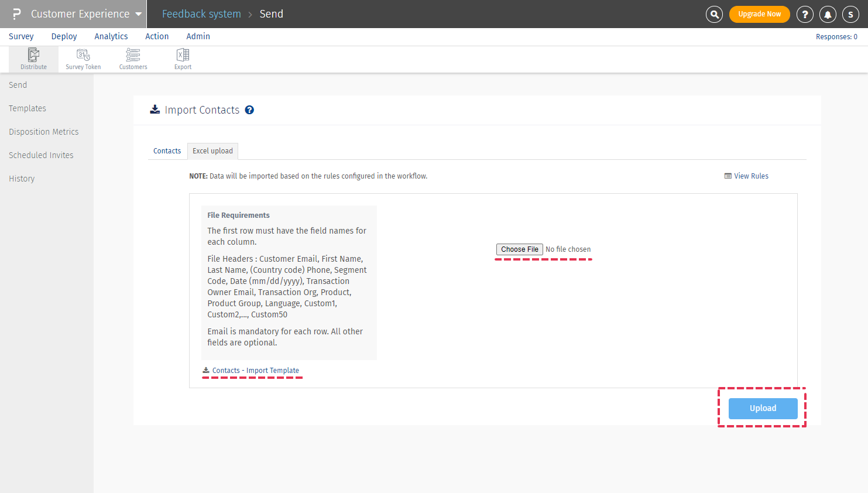The height and width of the screenshot is (493, 868).
Task: Click the 'File Requirements' heading
Action: coord(239,215)
